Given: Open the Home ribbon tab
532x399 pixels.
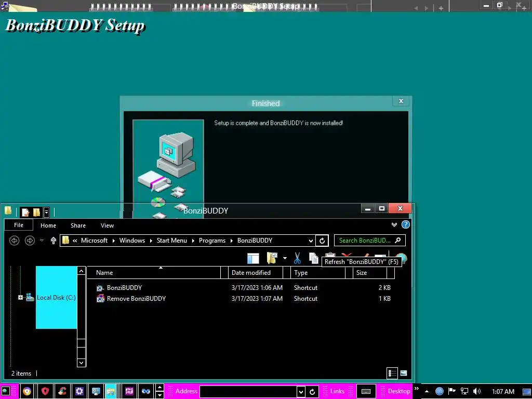Looking at the screenshot, I should (x=48, y=225).
